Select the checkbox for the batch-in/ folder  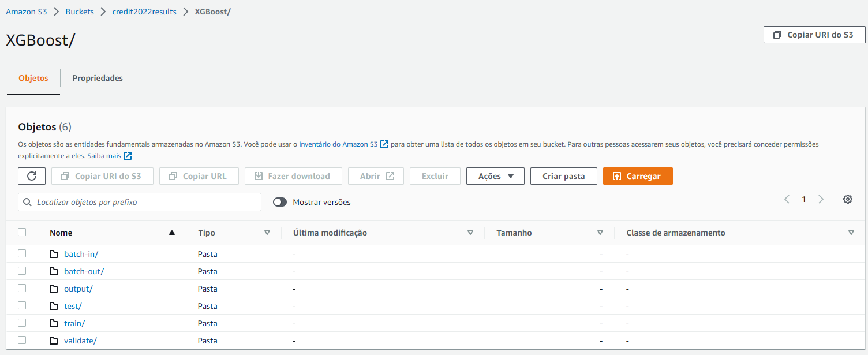click(22, 253)
